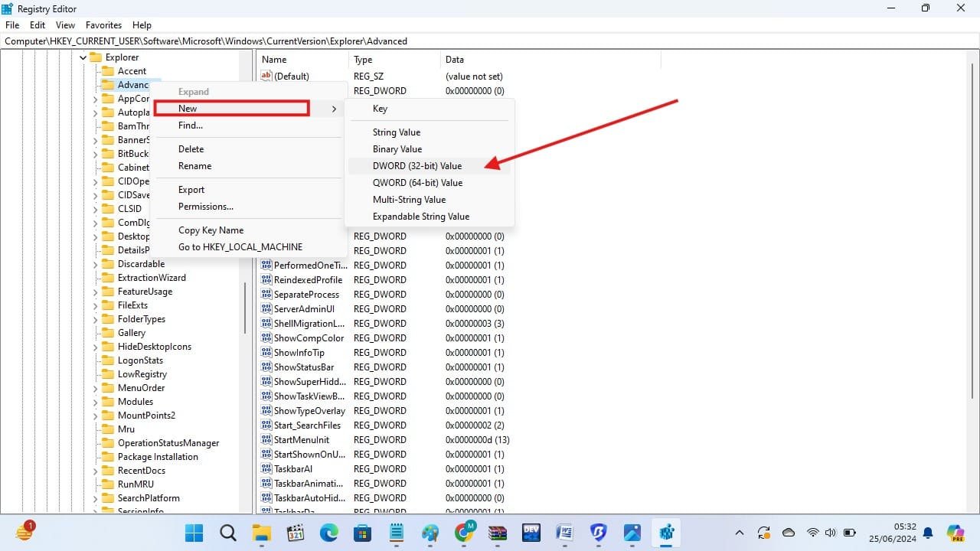Expand the MountPoints2 key in tree

point(95,416)
